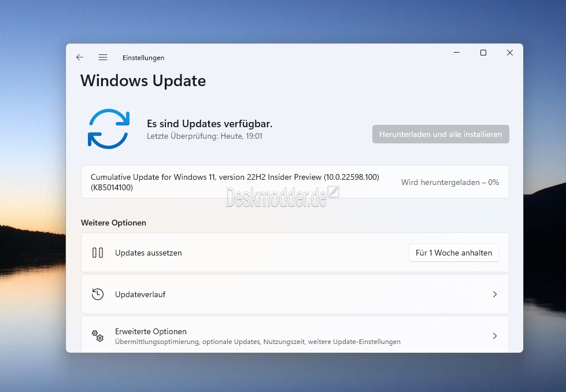566x392 pixels.
Task: Click the Es sind Updates verfügbar heading
Action: pyautogui.click(x=209, y=124)
